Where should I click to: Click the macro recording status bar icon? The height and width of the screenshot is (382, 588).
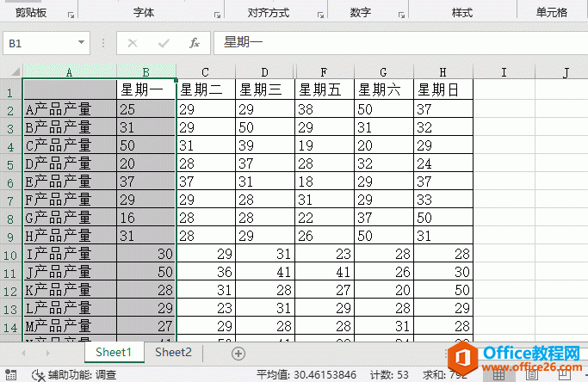(11, 374)
